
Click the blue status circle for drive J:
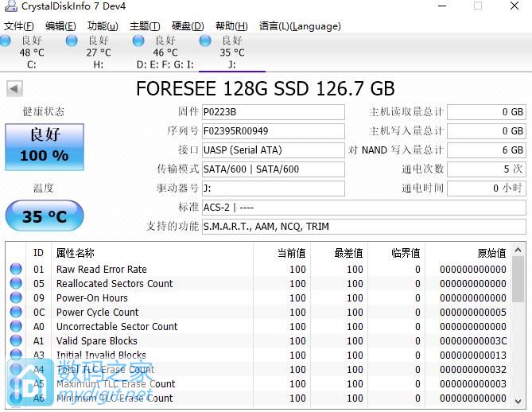pyautogui.click(x=205, y=41)
